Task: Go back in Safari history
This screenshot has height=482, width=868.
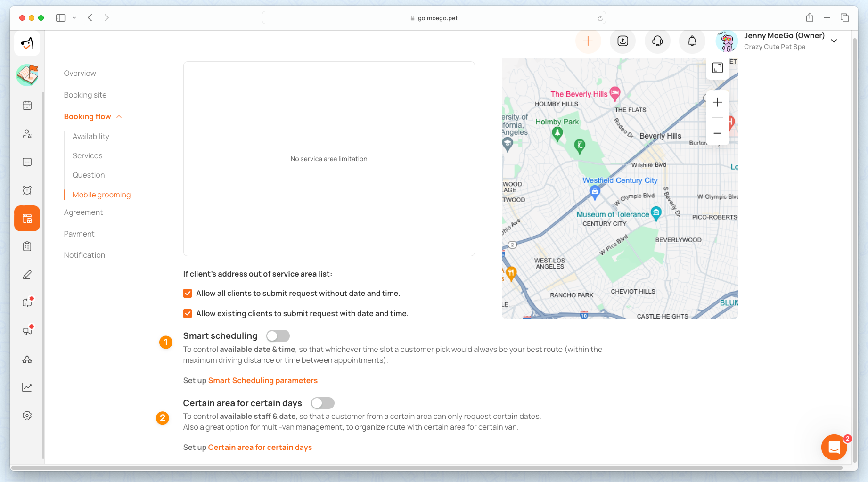Action: tap(90, 18)
